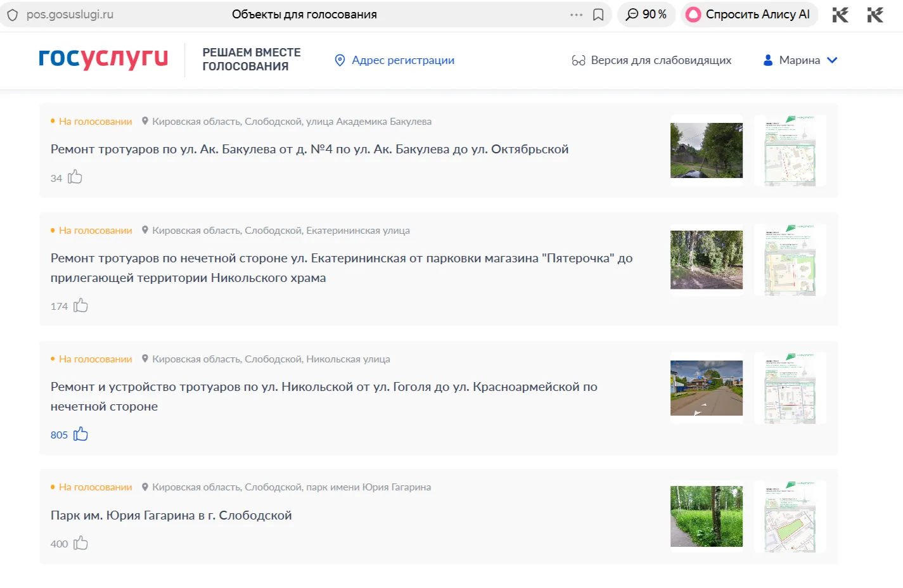Click На голосовании status of Екатерининская item
Viewport: 903px width, 588px height.
95,230
